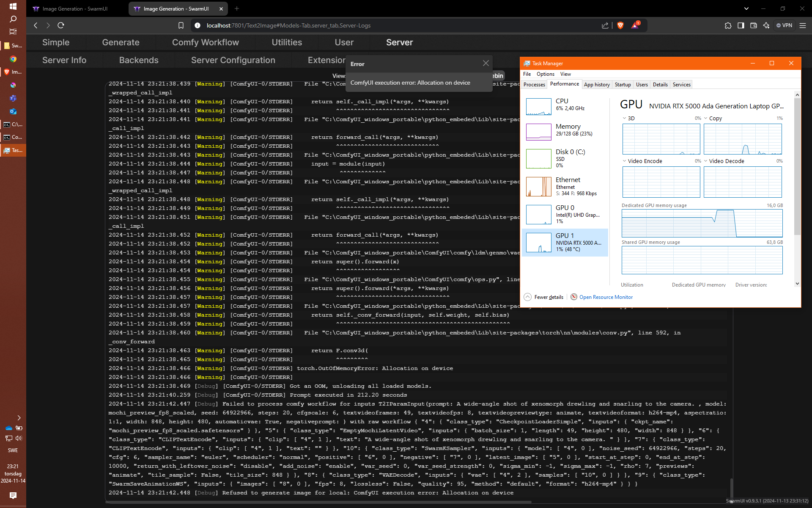Open the Options menu in Task Manager
Image resolution: width=812 pixels, height=508 pixels.
(545, 74)
